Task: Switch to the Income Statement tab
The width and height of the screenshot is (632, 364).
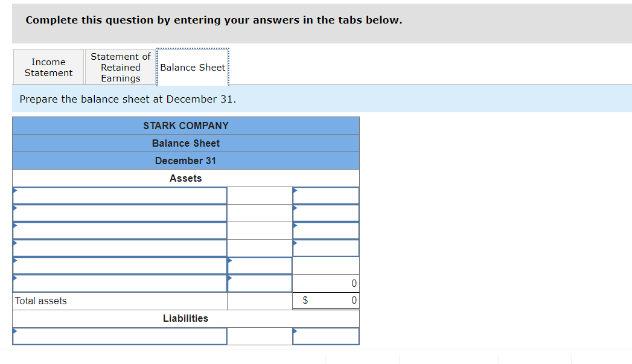Action: (x=48, y=67)
